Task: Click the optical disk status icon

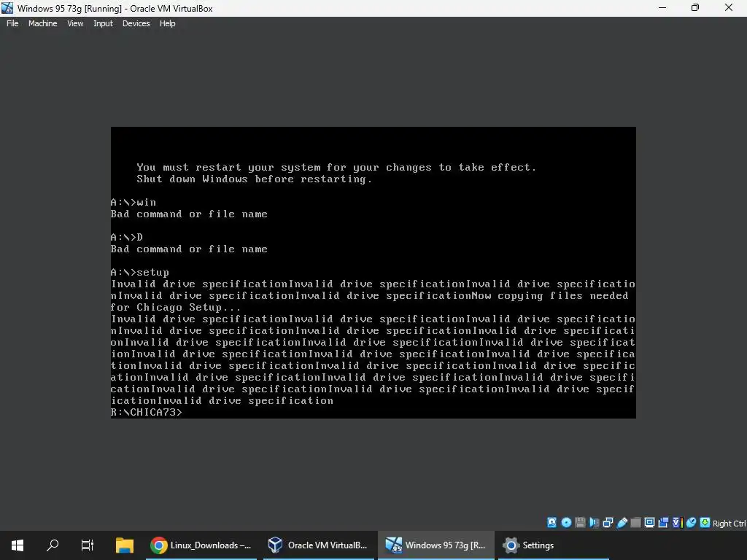Action: (x=566, y=522)
